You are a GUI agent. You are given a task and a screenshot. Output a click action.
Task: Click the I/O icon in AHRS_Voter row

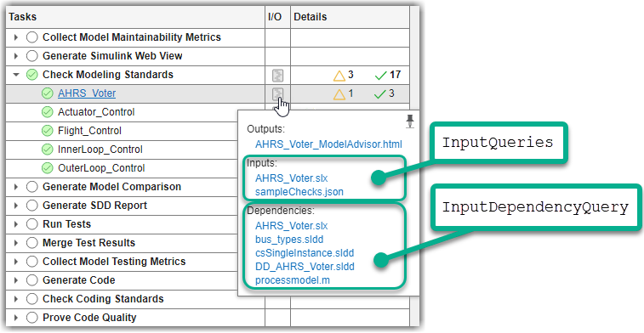point(277,94)
